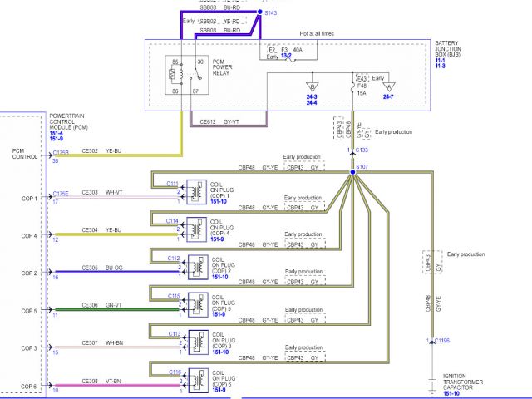Open the 24-7 page reference link
The width and height of the screenshot is (532, 399).
click(x=388, y=97)
